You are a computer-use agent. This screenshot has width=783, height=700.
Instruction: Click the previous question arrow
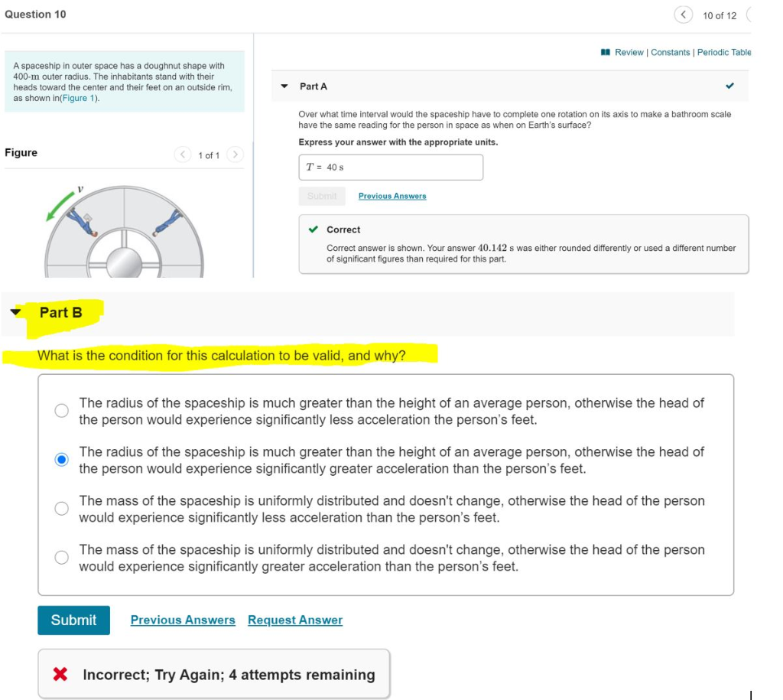tap(683, 15)
